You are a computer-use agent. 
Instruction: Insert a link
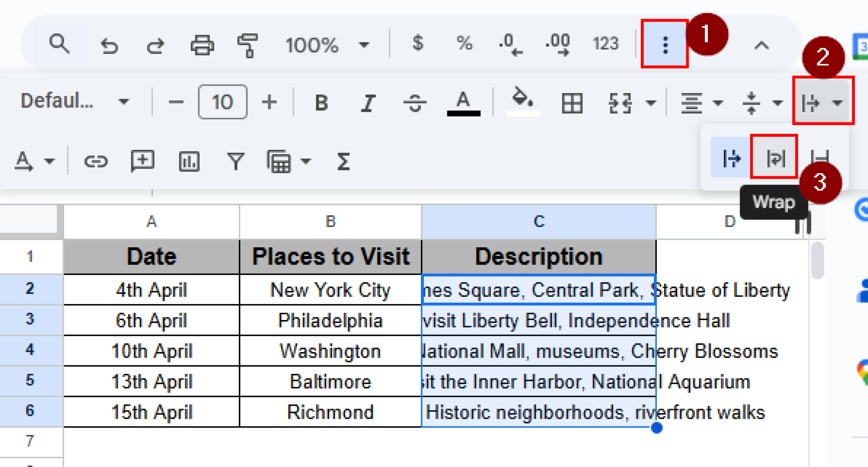[95, 161]
